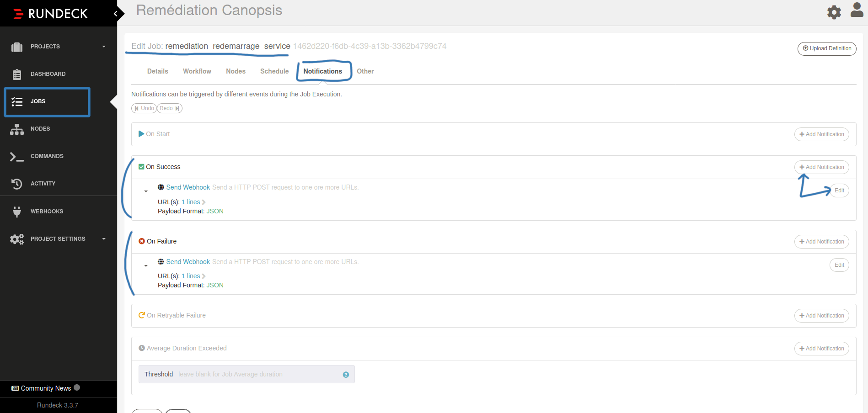Click the Dashboard clipboard icon

17,74
